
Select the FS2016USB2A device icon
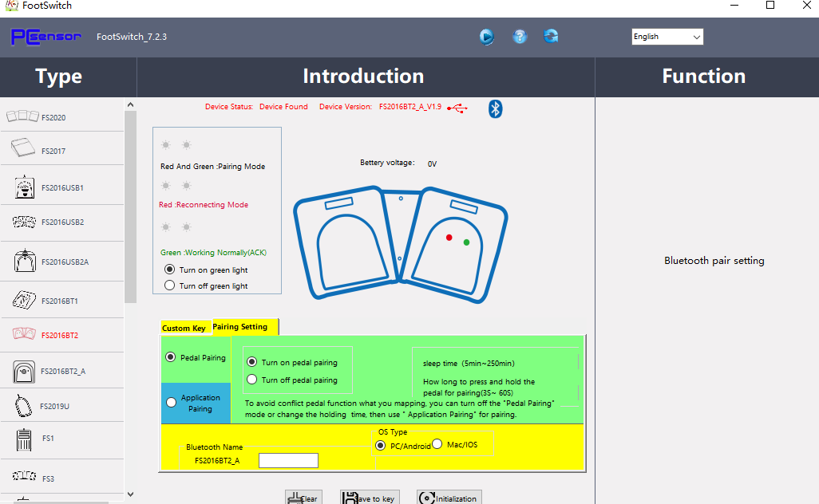click(25, 261)
